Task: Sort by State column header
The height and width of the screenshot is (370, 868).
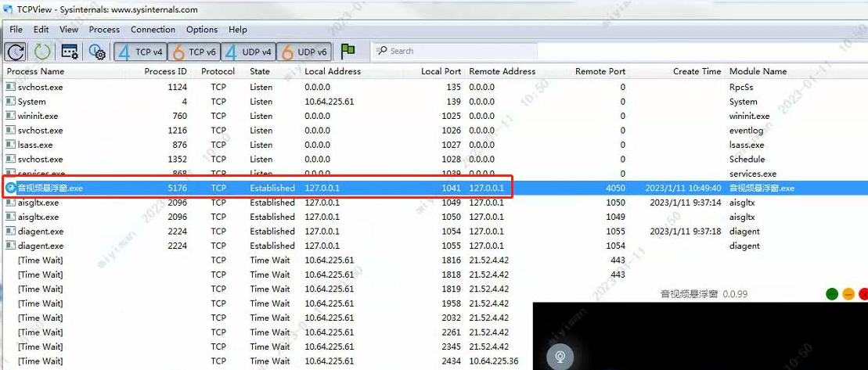Action: [260, 71]
